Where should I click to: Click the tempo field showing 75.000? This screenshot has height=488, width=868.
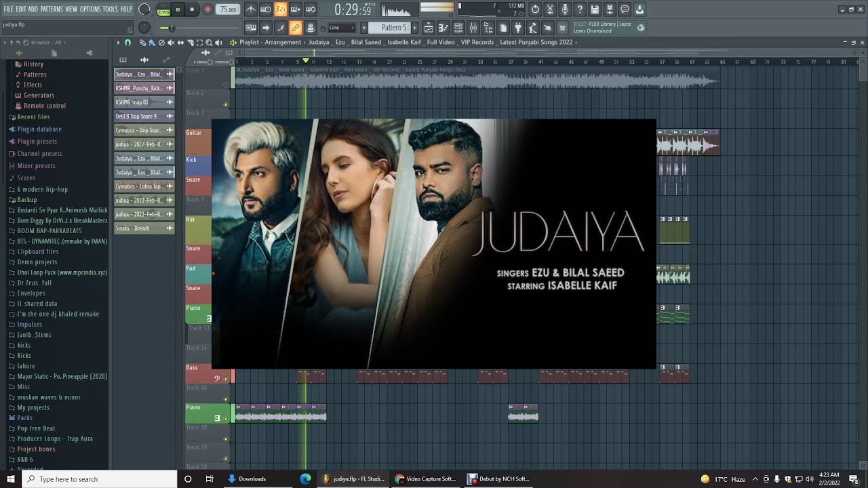coord(228,9)
